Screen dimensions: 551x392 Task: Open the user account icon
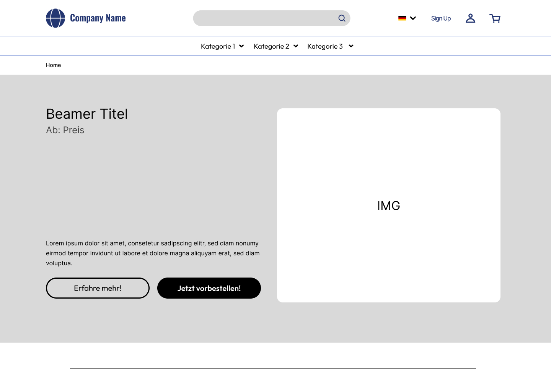(470, 18)
